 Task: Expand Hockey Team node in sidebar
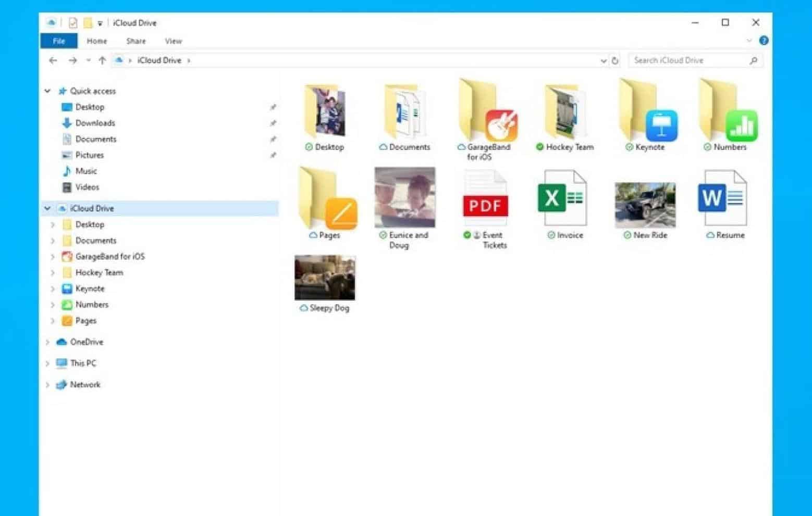[53, 273]
